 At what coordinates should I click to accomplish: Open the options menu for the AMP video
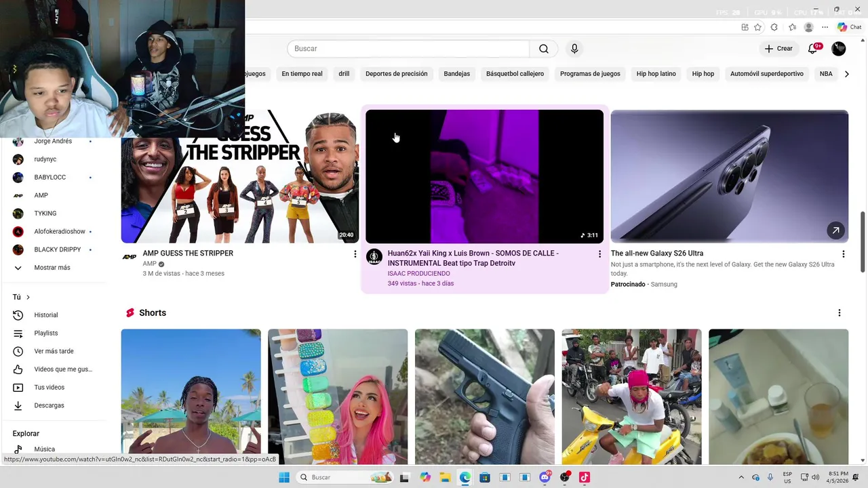pos(355,254)
